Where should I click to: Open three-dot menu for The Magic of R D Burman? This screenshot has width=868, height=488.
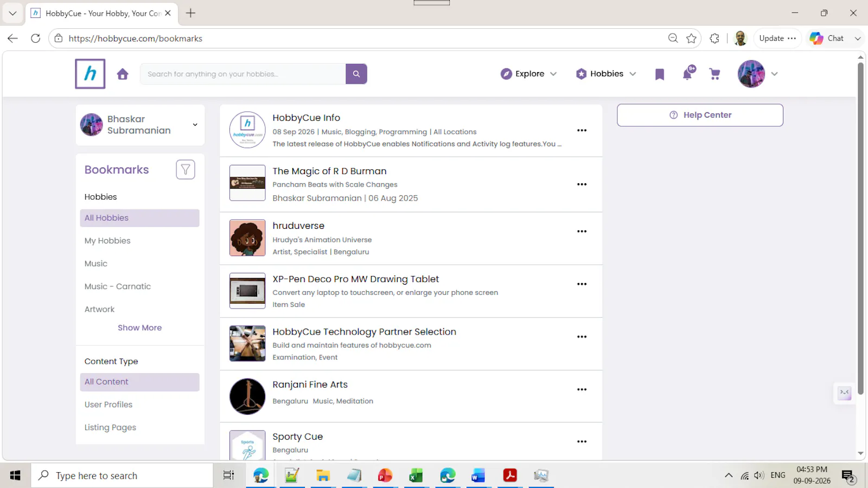[x=582, y=184]
